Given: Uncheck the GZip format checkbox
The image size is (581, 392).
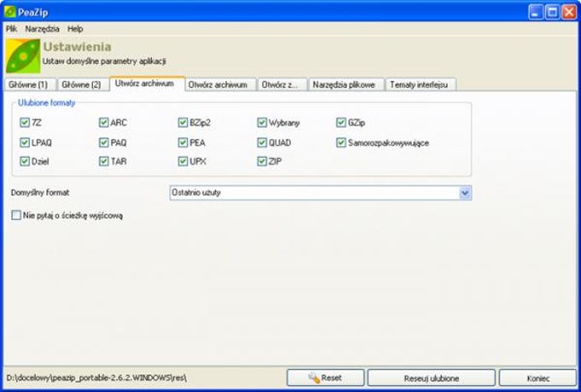Looking at the screenshot, I should click(x=341, y=122).
